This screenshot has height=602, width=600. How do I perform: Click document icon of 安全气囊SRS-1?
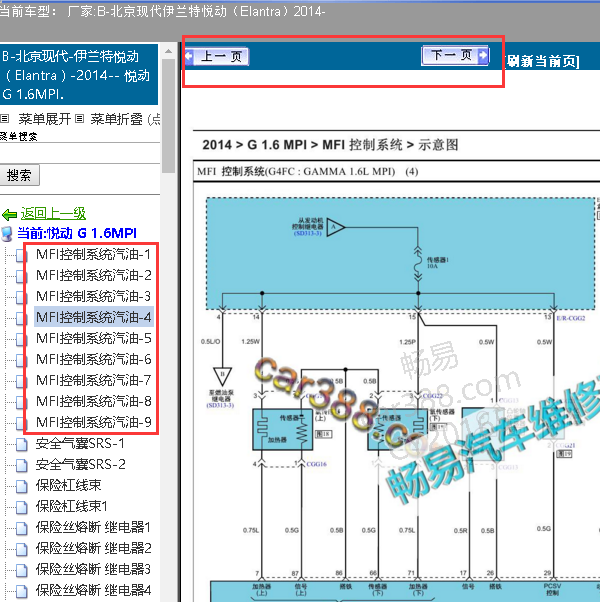(x=21, y=445)
